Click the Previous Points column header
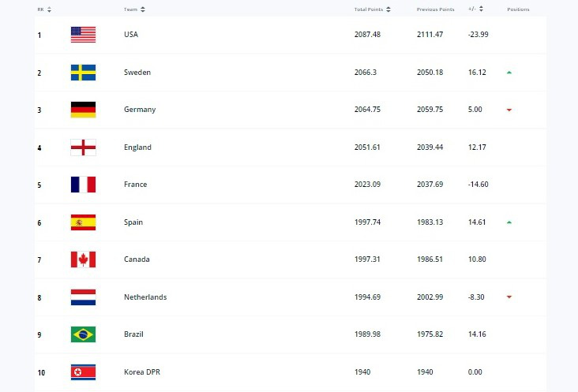This screenshot has height=392, width=578. [x=435, y=9]
